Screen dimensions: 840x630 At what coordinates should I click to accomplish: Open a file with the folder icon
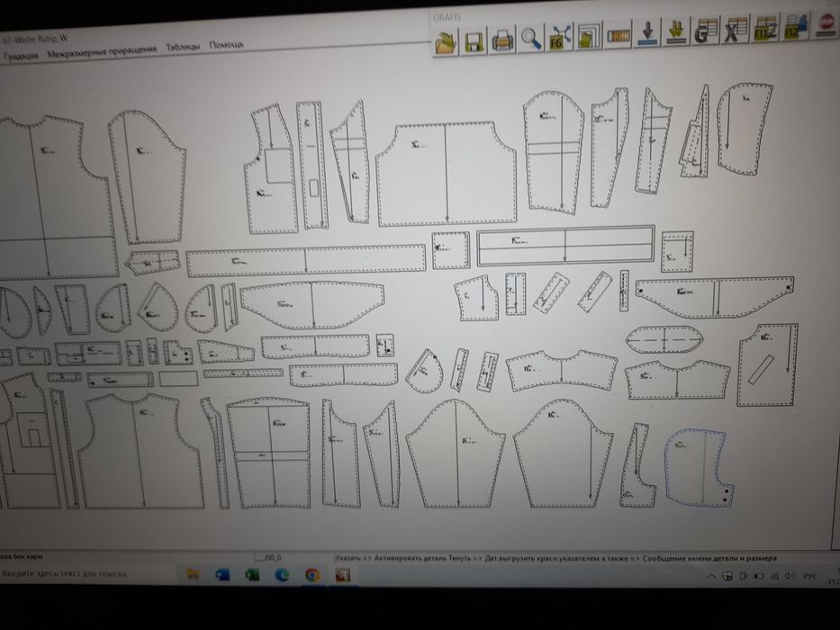point(446,41)
